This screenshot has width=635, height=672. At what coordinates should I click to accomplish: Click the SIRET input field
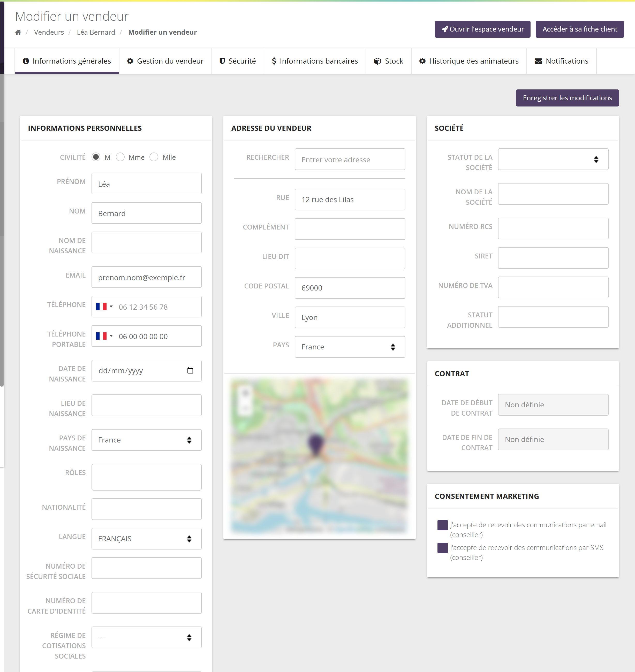(553, 258)
